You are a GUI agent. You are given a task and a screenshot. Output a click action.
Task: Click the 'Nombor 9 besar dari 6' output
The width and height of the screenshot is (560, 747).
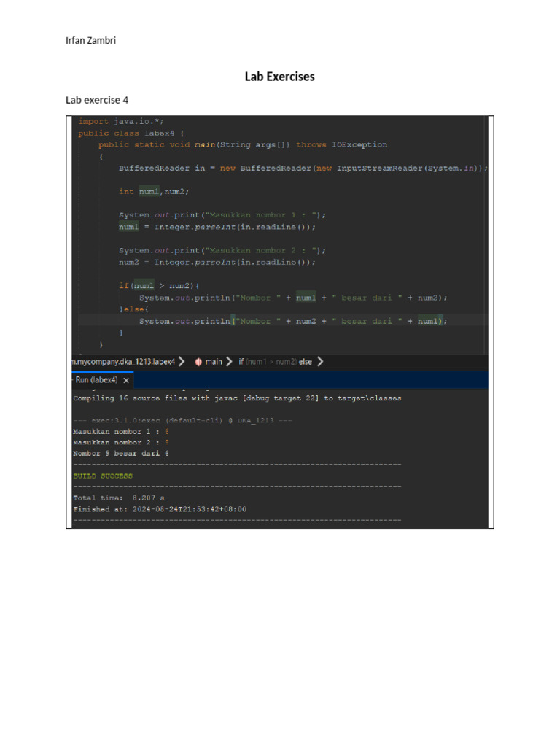[x=121, y=453]
